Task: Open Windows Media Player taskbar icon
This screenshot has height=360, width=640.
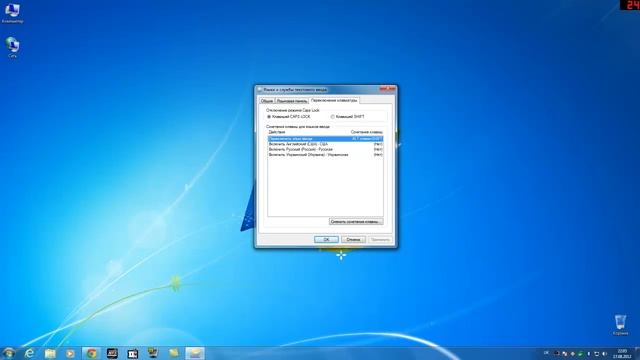Action: (x=70, y=353)
